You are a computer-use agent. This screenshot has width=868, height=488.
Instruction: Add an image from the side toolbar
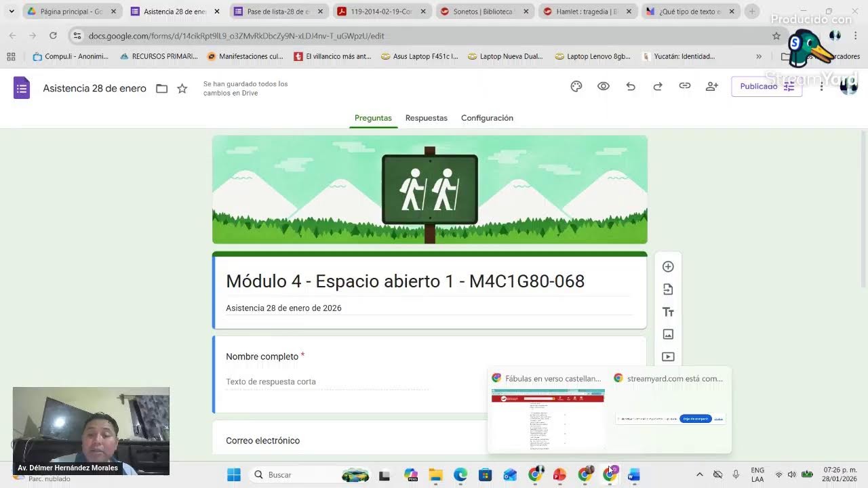tap(668, 334)
